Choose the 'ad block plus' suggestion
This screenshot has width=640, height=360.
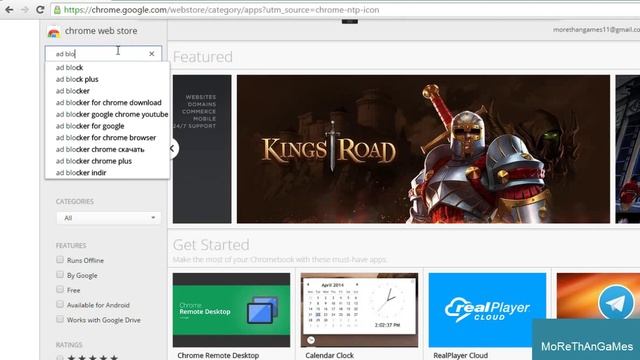tap(107, 79)
